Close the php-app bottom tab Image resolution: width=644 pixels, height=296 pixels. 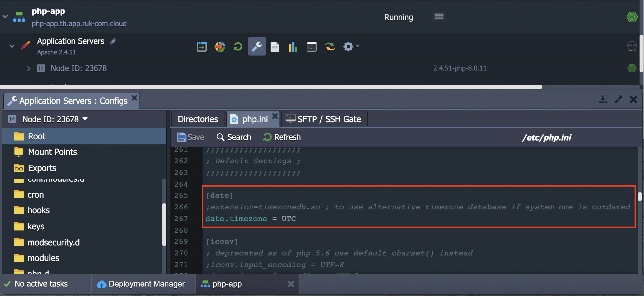(291, 284)
